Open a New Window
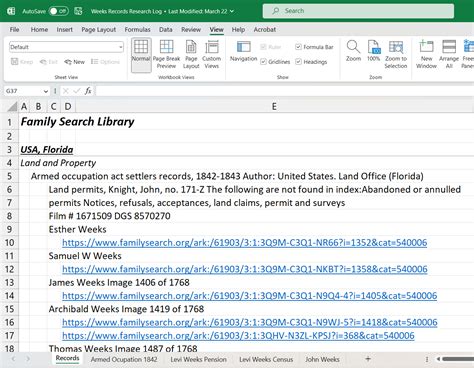 [x=426, y=54]
